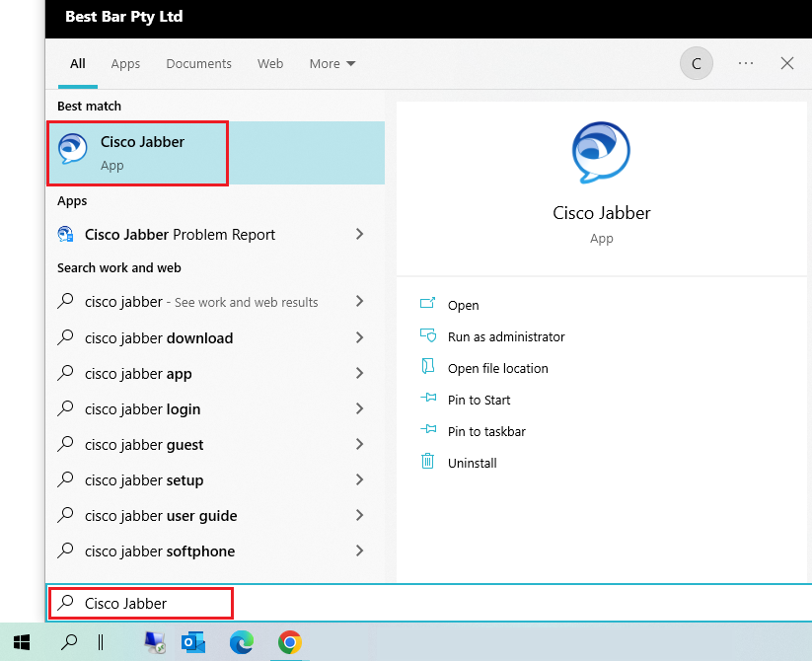
Task: Click the Uninstall trash icon
Action: [427, 461]
